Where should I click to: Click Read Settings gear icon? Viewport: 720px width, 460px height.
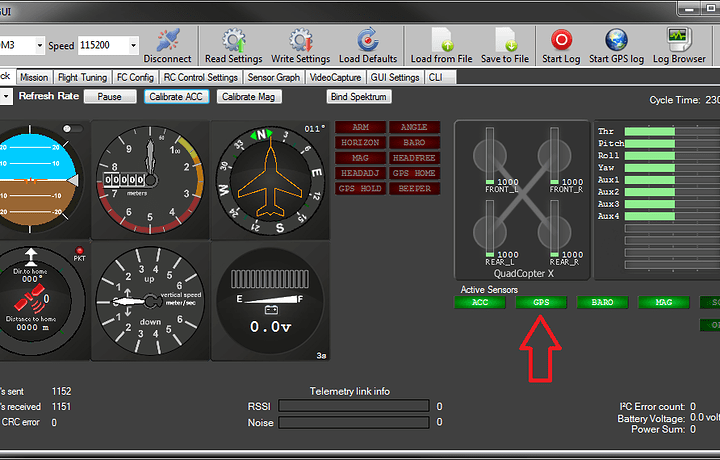(x=234, y=40)
